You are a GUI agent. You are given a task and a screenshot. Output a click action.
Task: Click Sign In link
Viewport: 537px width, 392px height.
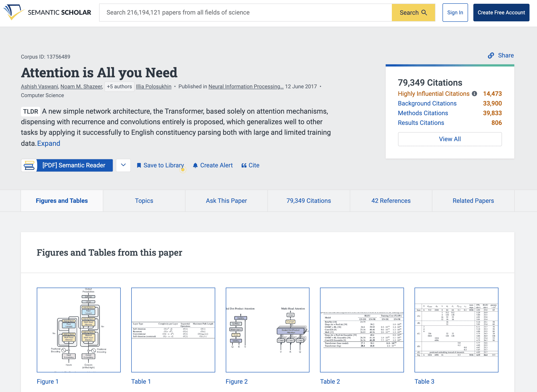pos(454,12)
